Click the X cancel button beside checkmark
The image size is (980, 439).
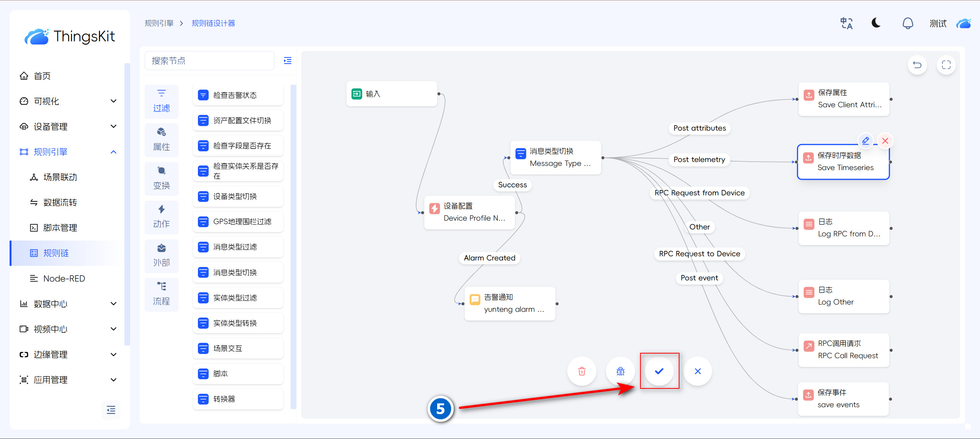click(697, 371)
